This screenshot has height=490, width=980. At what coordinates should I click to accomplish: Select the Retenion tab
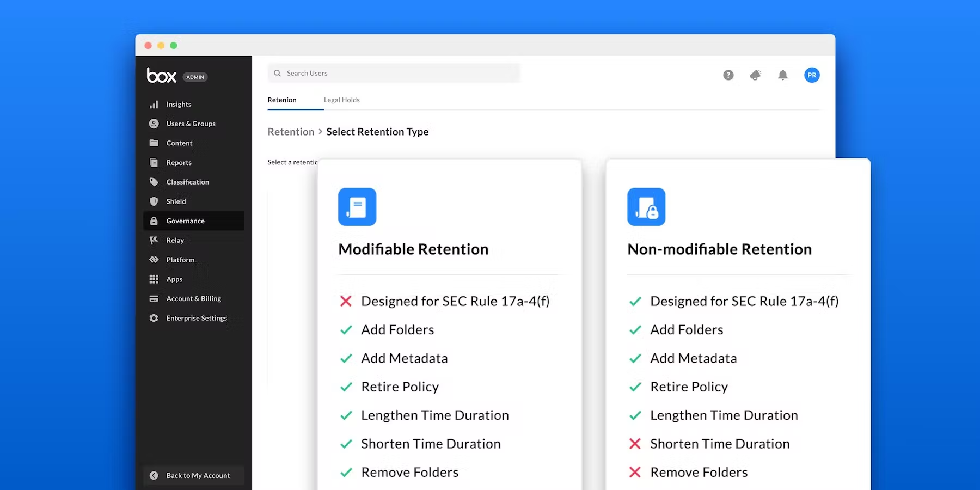click(282, 100)
